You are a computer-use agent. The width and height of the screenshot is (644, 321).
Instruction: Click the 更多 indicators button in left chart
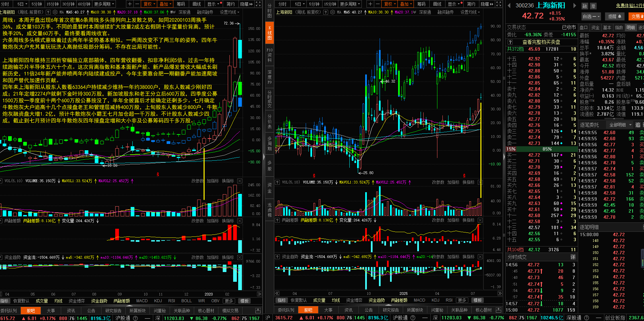pos(229,301)
